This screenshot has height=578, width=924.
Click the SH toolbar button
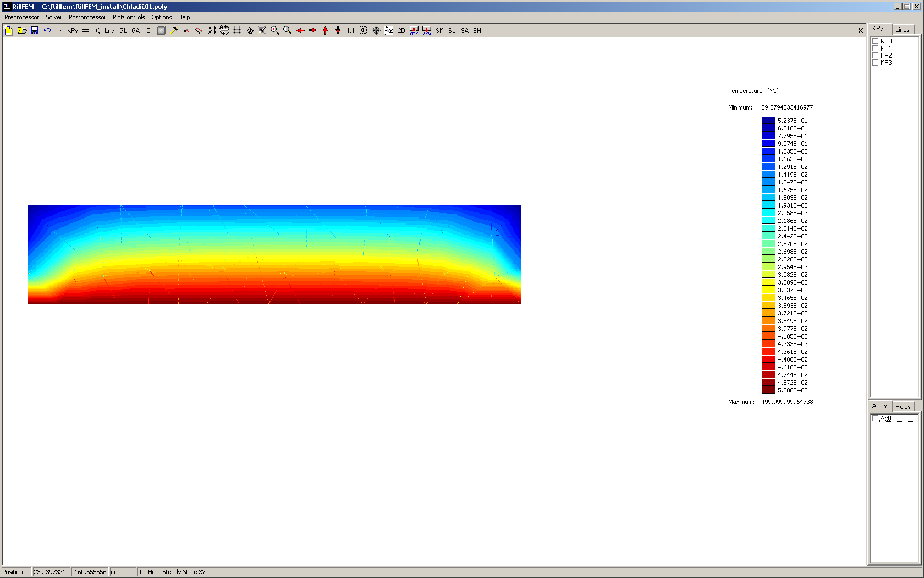(x=477, y=31)
